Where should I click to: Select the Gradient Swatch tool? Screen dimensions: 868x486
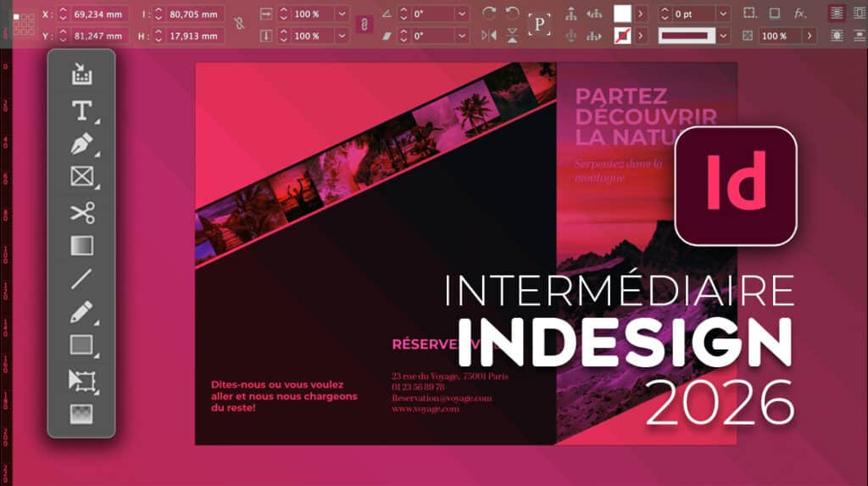[x=82, y=245]
